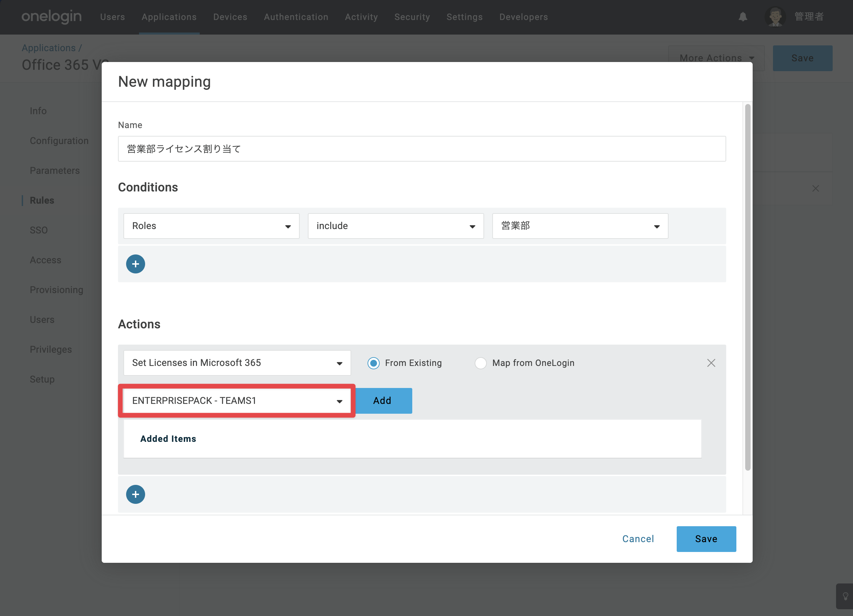Open the Settings top navigation menu
This screenshot has height=616, width=853.
464,17
